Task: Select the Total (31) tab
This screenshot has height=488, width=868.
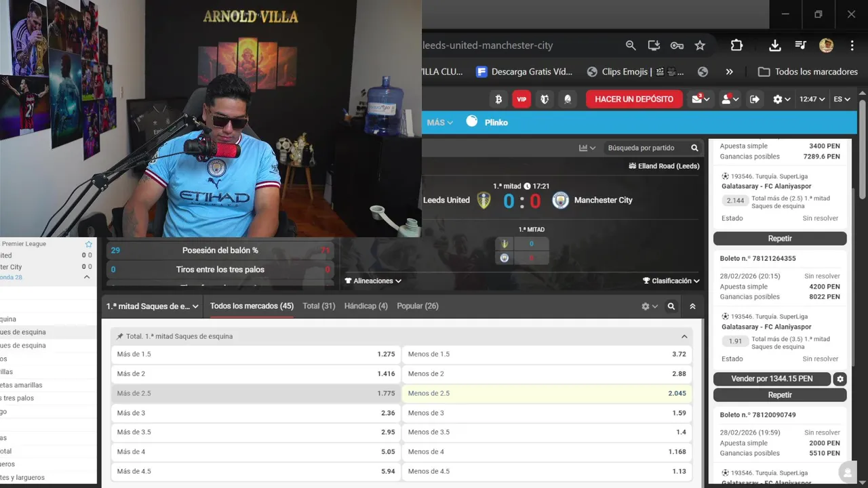Action: [319, 306]
